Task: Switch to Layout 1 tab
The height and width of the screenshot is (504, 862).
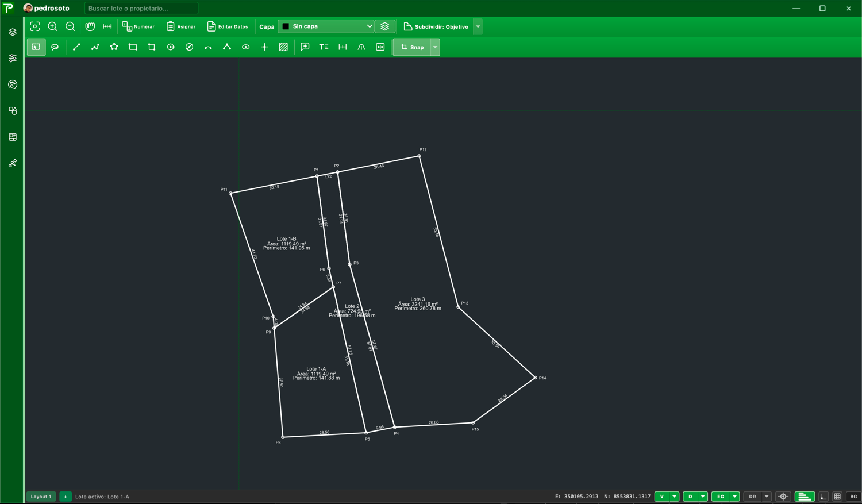Action: [x=41, y=497]
